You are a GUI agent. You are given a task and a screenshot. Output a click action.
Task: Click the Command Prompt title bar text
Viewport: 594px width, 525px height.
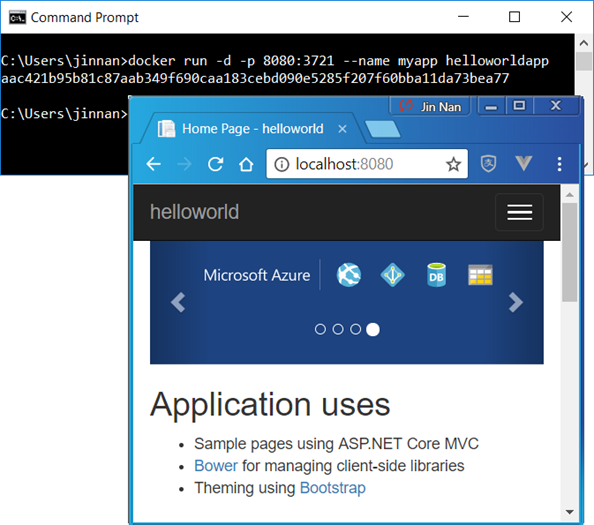[x=84, y=17]
